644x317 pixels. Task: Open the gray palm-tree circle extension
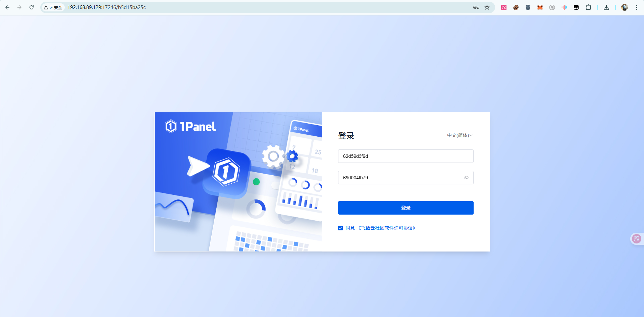point(552,7)
